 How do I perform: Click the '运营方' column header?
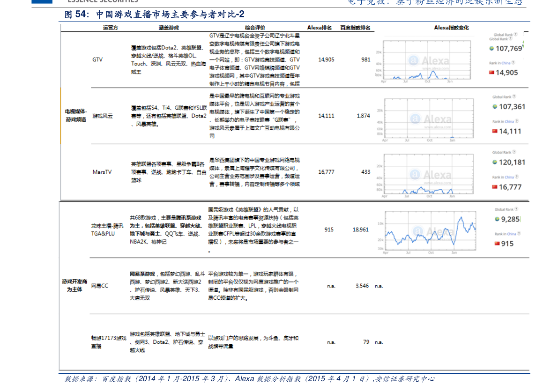point(110,28)
